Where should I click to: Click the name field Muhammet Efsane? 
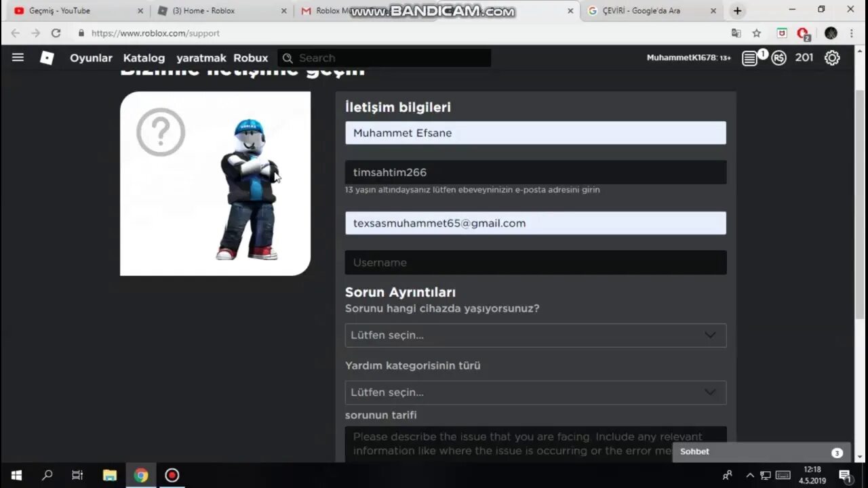click(x=535, y=133)
